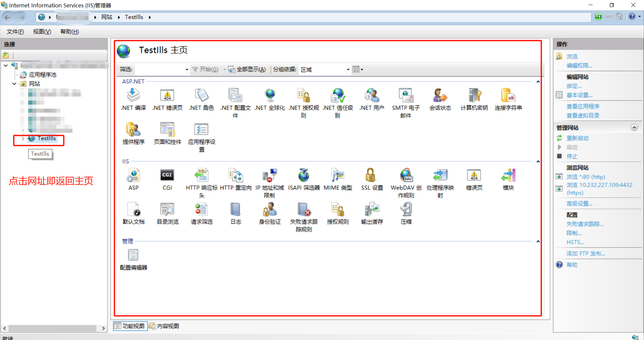Open the 视图(V) menu
Viewport: 644px width, 340px height.
click(x=42, y=32)
